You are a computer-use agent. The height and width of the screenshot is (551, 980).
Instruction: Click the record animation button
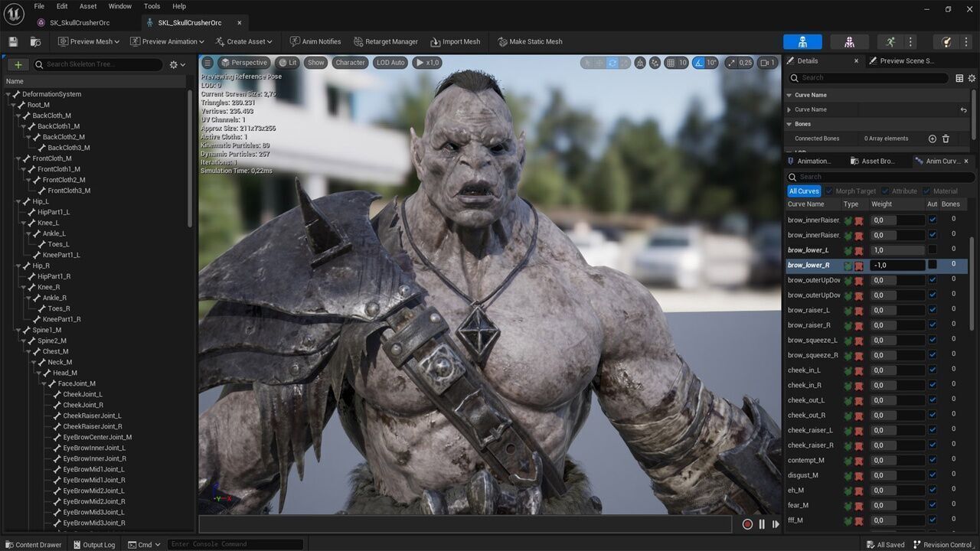[748, 524]
